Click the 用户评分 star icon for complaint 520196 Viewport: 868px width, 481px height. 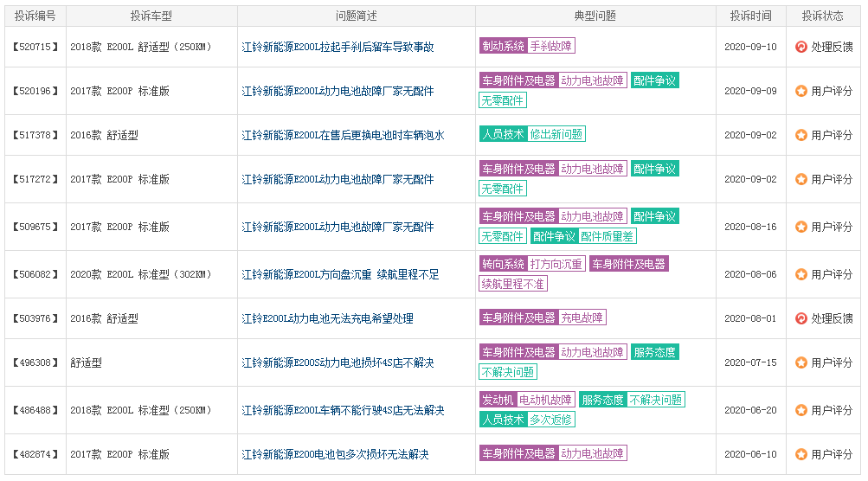click(801, 91)
